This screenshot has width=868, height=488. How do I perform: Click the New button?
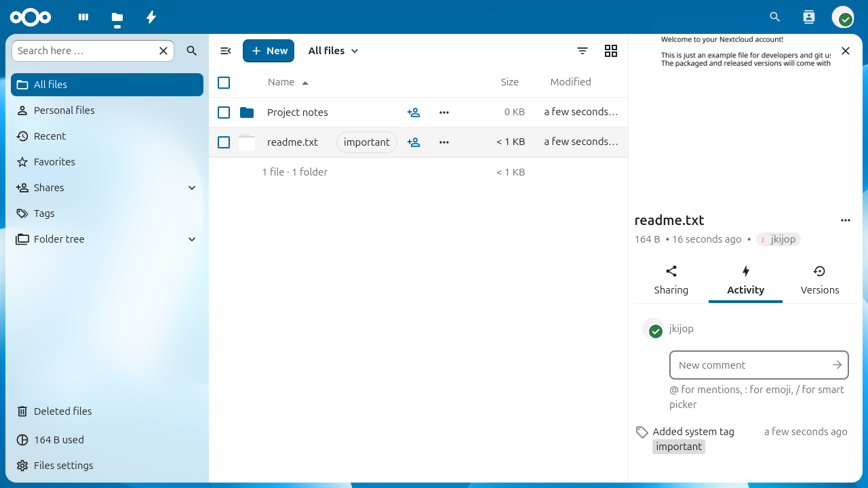(269, 51)
